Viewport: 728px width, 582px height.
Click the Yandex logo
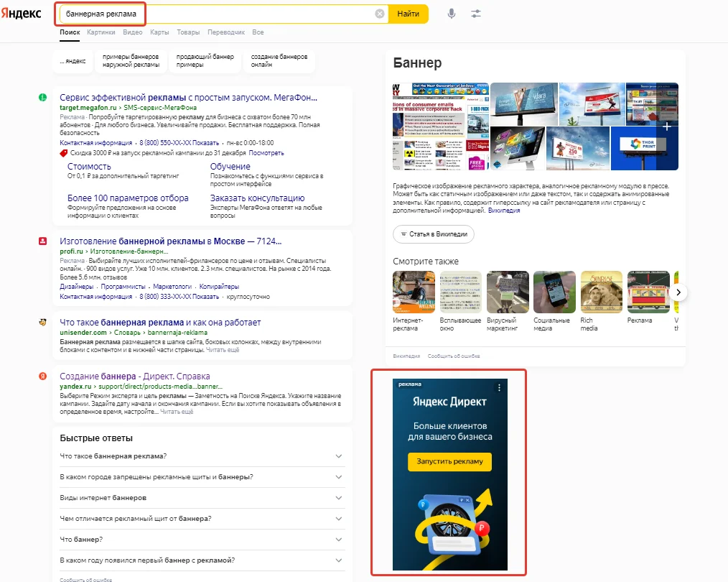22,14
